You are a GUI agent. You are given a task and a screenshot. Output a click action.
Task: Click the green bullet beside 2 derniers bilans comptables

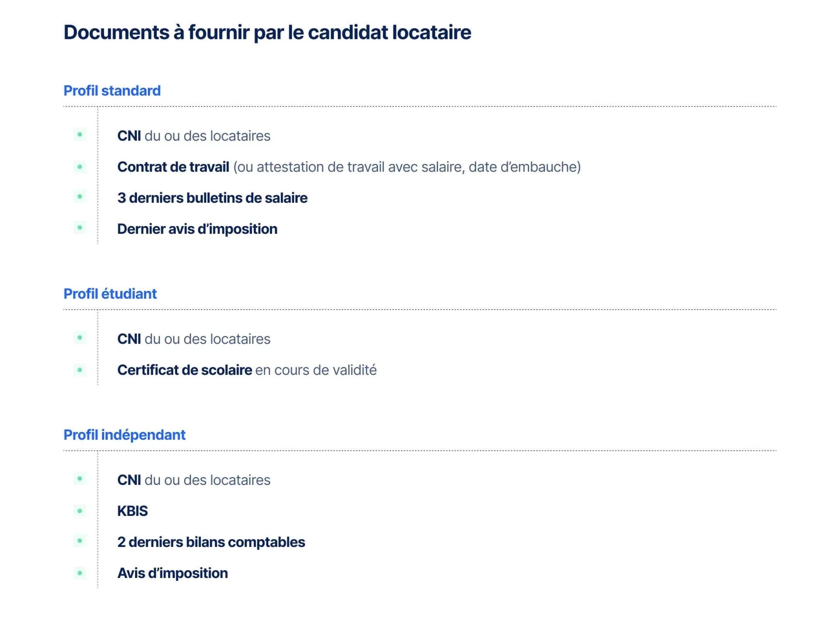[x=80, y=541]
